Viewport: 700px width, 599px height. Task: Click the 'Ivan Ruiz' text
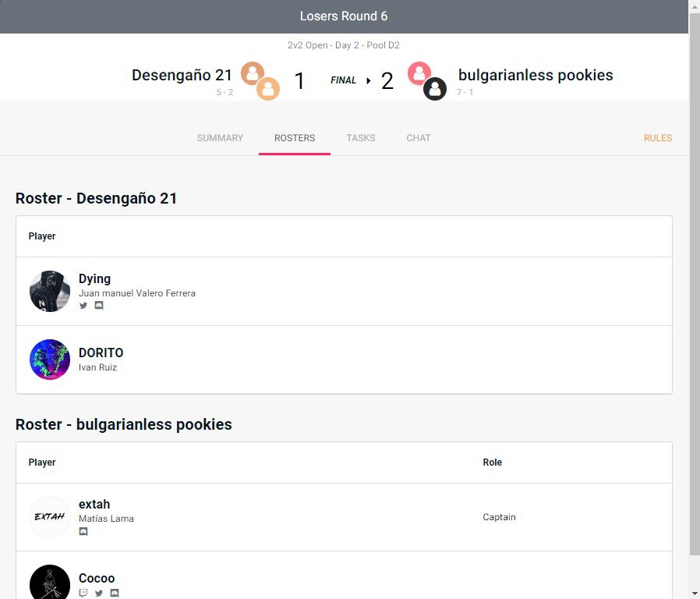click(x=97, y=367)
